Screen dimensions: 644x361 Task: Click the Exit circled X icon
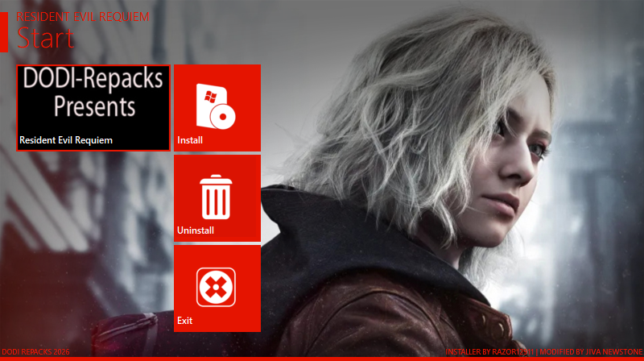pos(216,287)
